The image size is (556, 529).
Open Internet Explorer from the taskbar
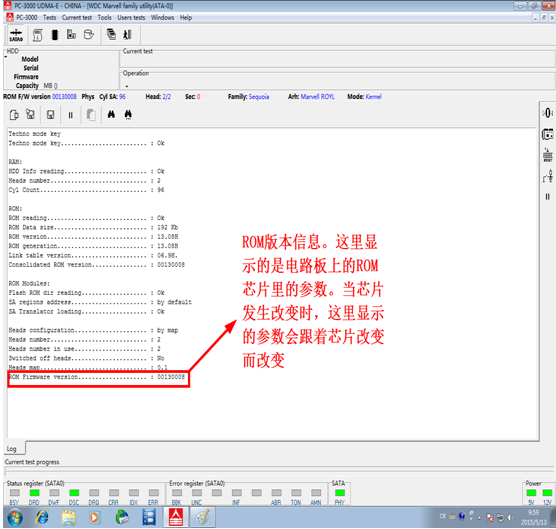point(43,518)
